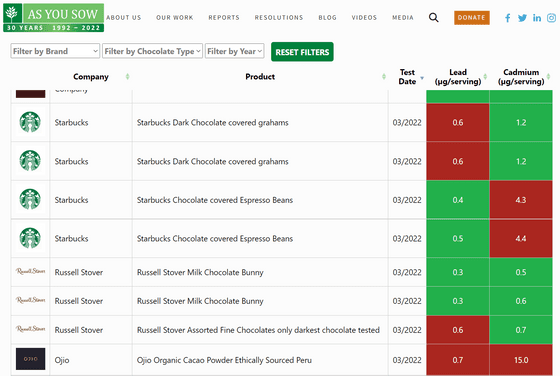Image resolution: width=560 pixels, height=376 pixels.
Task: Click the green 0.4 lead cell
Action: (x=458, y=200)
